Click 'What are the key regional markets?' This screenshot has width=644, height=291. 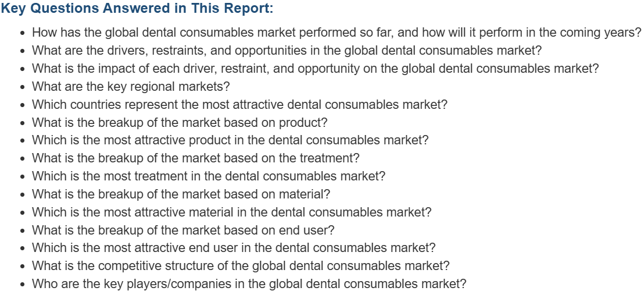tap(131, 87)
